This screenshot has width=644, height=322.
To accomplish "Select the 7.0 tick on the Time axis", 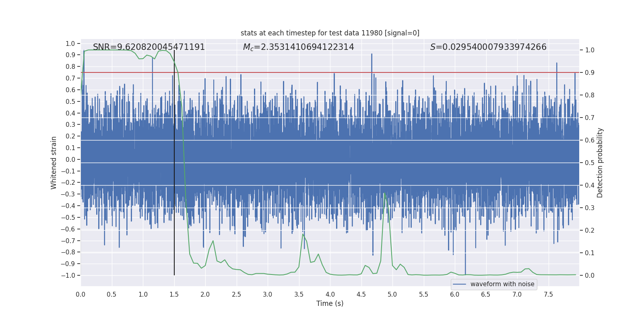I will 517,294.
